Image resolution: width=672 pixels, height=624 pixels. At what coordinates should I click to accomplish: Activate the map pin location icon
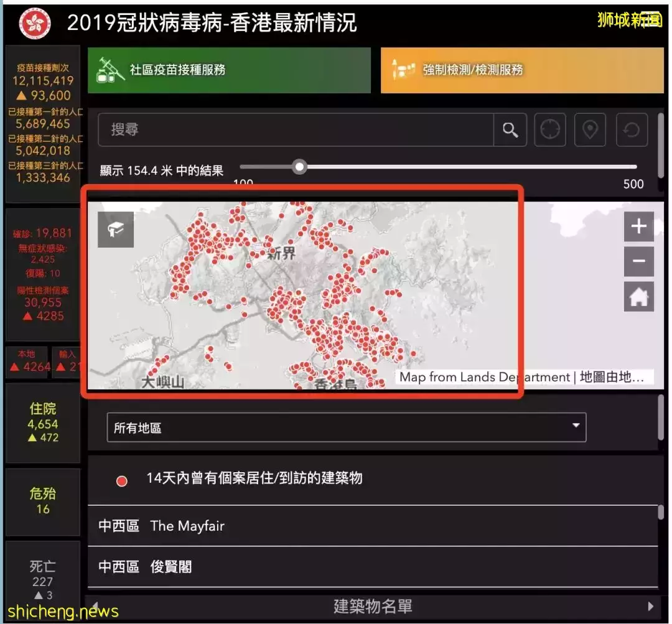pyautogui.click(x=590, y=129)
